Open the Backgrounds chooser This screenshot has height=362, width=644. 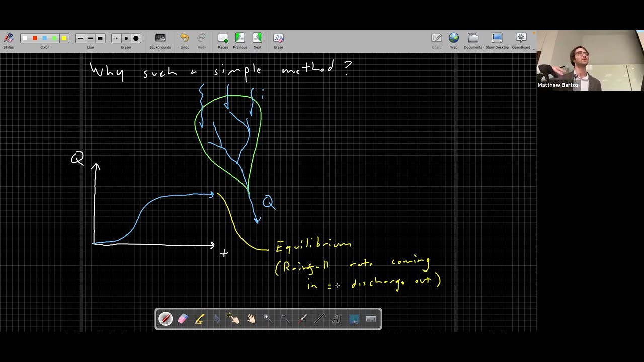coord(160,40)
